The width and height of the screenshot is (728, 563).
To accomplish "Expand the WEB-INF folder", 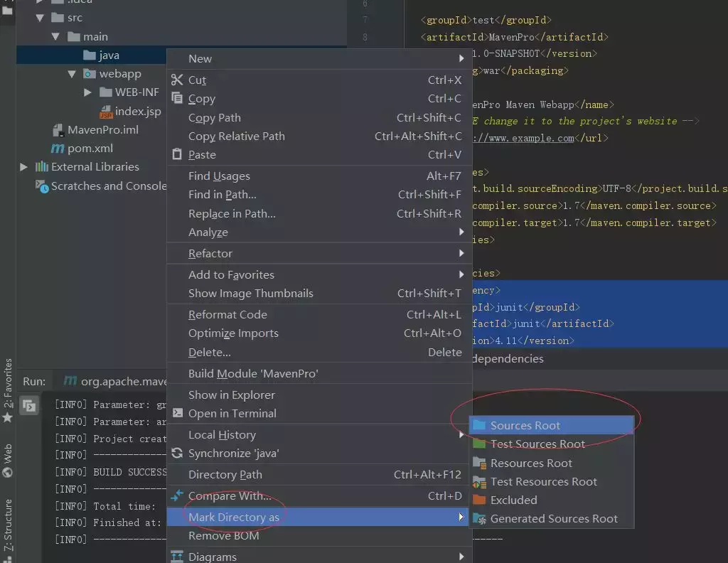I will click(87, 92).
